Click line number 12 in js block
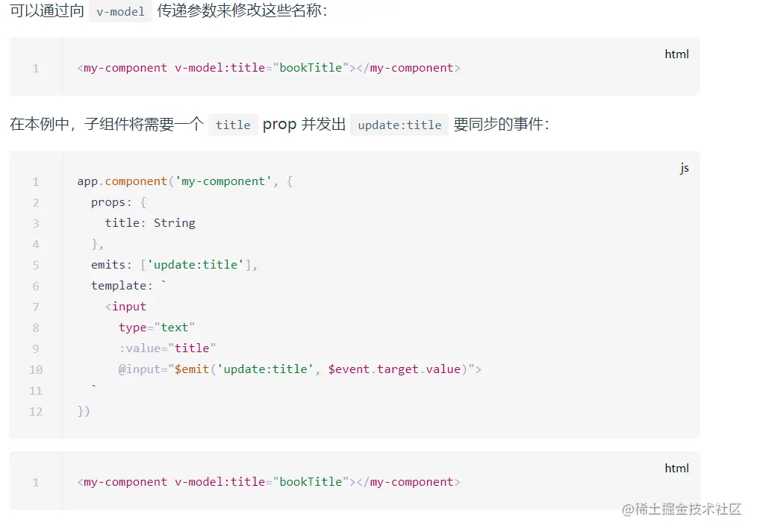The image size is (757, 532). (35, 411)
